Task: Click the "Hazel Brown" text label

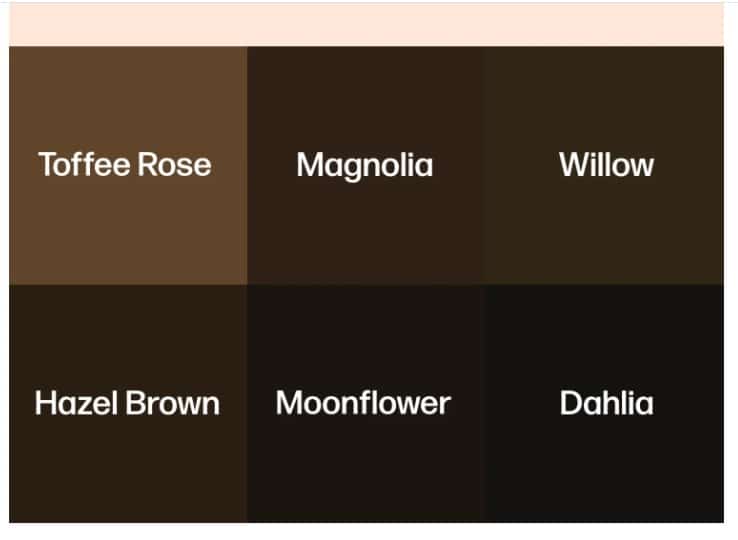Action: point(127,403)
